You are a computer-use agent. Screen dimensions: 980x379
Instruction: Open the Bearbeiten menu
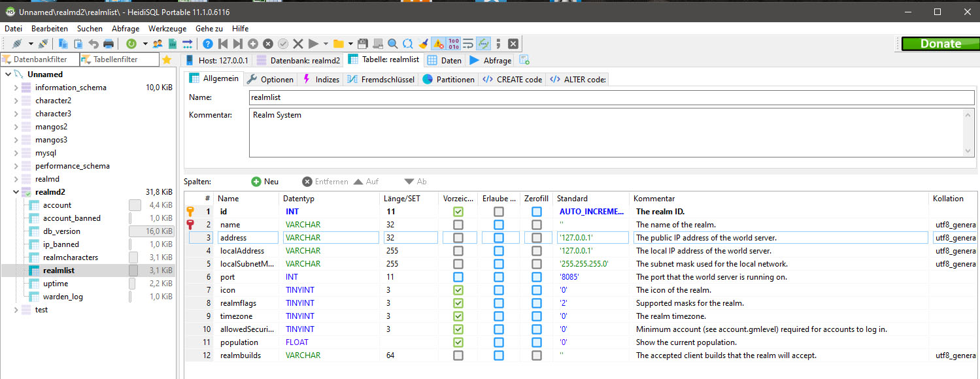pos(50,29)
